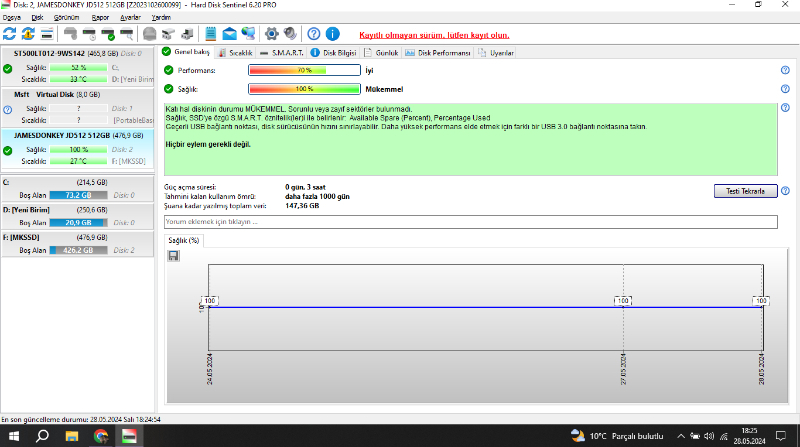Select F: [MKSSD] partition entry
This screenshot has width=800, height=447.
pyautogui.click(x=78, y=244)
